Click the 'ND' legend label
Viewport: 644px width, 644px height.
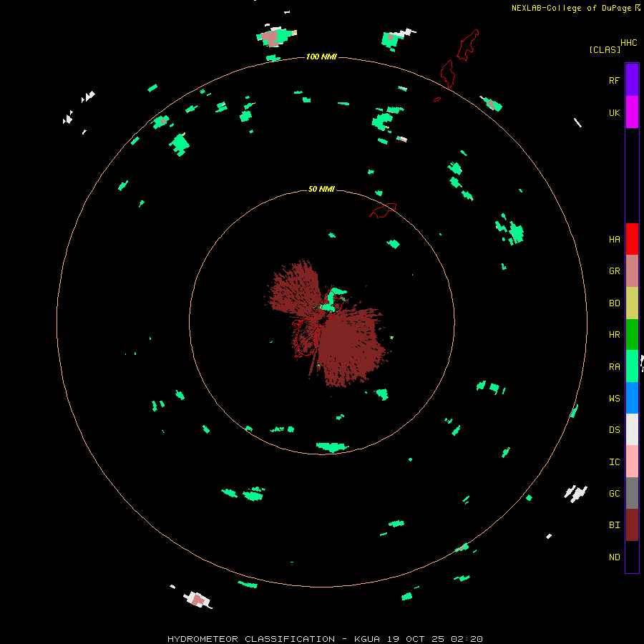(x=614, y=557)
